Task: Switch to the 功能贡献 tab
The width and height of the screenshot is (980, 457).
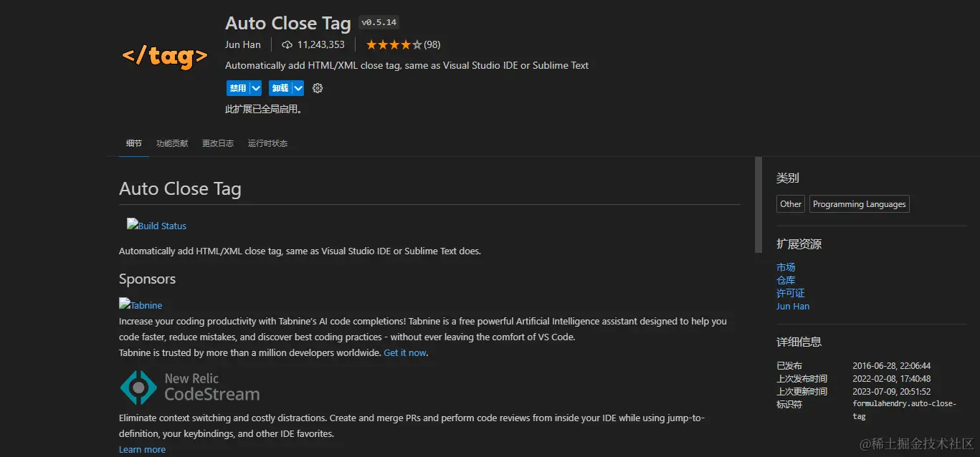Action: (172, 143)
